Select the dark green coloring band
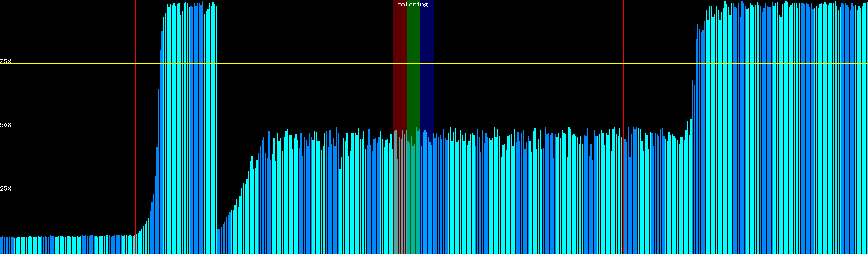This screenshot has width=868, height=254. tap(413, 63)
